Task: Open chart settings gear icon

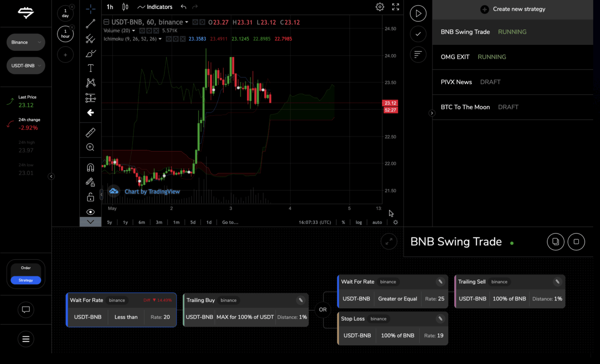Action: (x=380, y=7)
